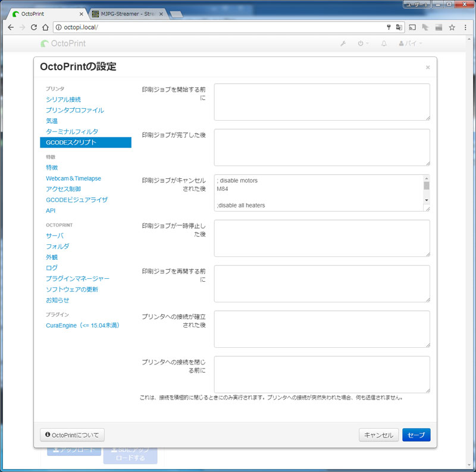Open プリンタプロファイル settings
476x472 pixels.
[x=75, y=110]
